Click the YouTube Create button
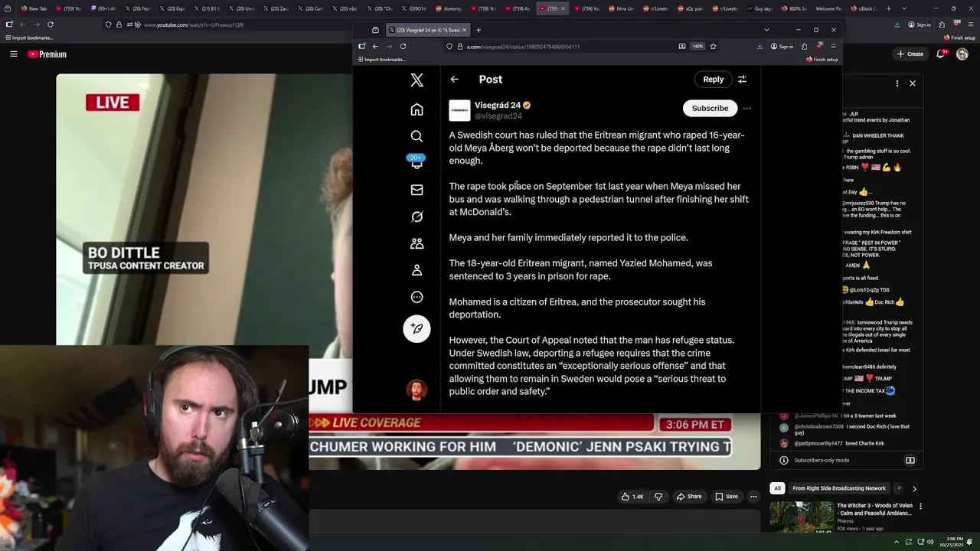Image resolution: width=980 pixels, height=551 pixels. coord(910,54)
